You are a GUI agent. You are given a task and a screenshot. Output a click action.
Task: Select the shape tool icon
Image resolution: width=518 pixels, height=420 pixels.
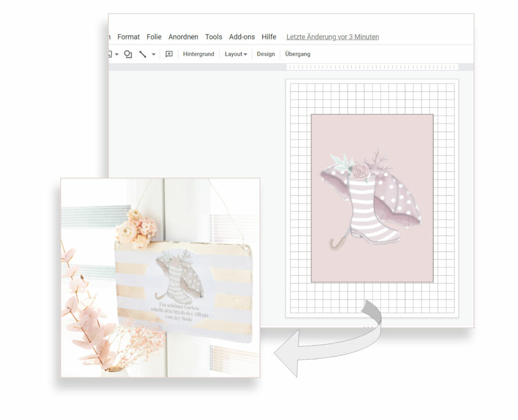click(128, 54)
